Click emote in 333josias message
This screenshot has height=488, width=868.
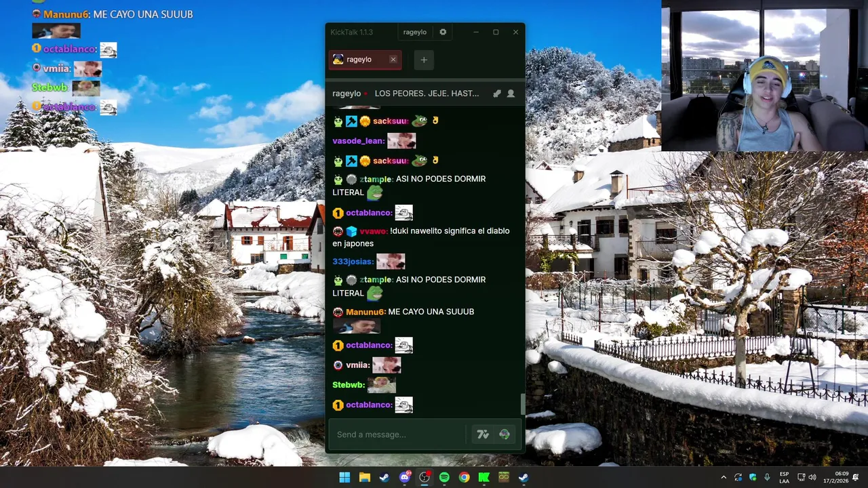click(391, 262)
